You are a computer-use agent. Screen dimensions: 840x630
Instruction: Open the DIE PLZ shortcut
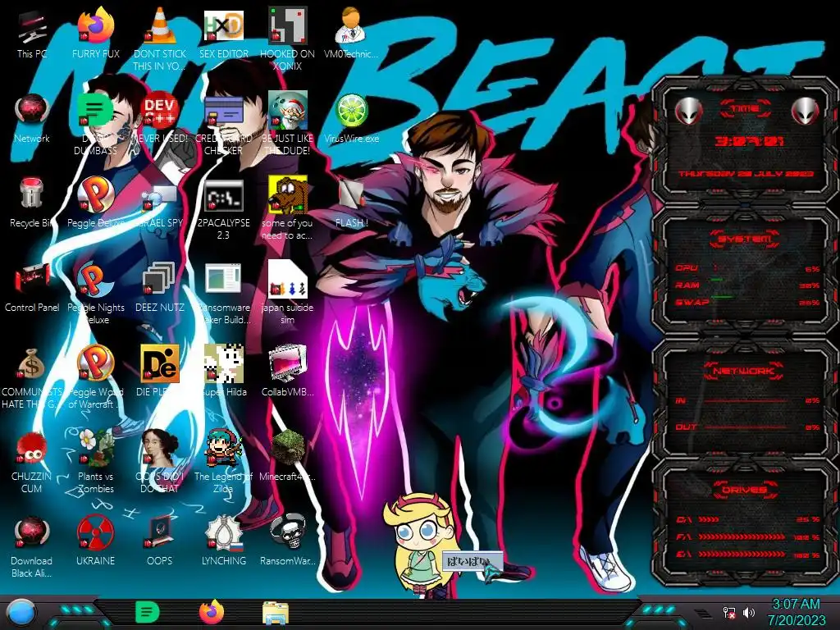click(159, 363)
